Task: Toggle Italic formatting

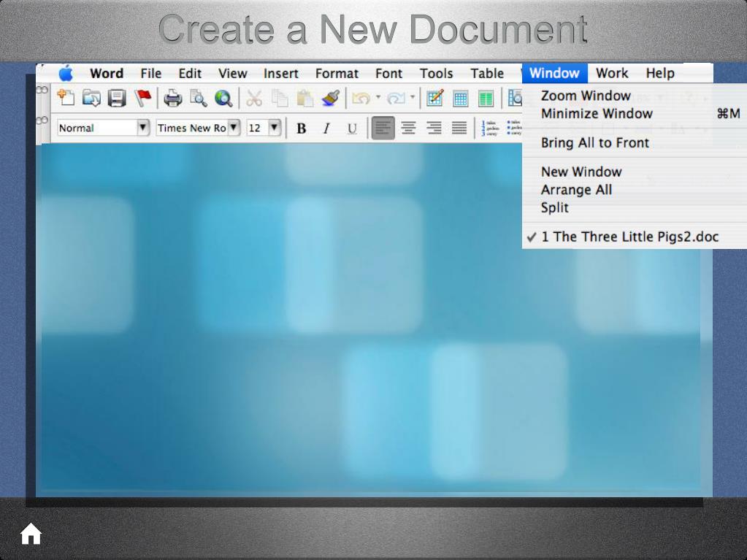Action: coord(326,128)
